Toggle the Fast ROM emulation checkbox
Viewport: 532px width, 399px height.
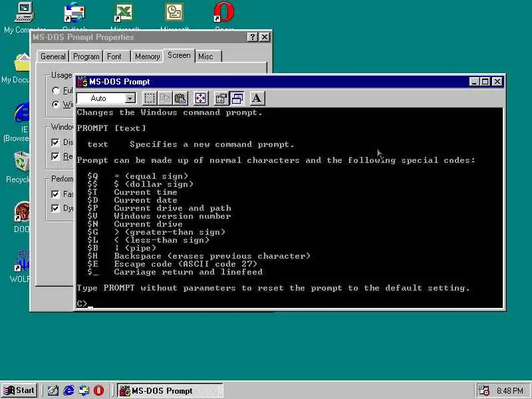coord(55,194)
